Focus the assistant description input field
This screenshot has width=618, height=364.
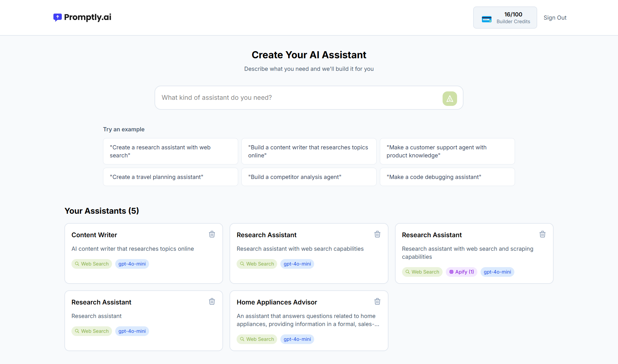[296, 98]
